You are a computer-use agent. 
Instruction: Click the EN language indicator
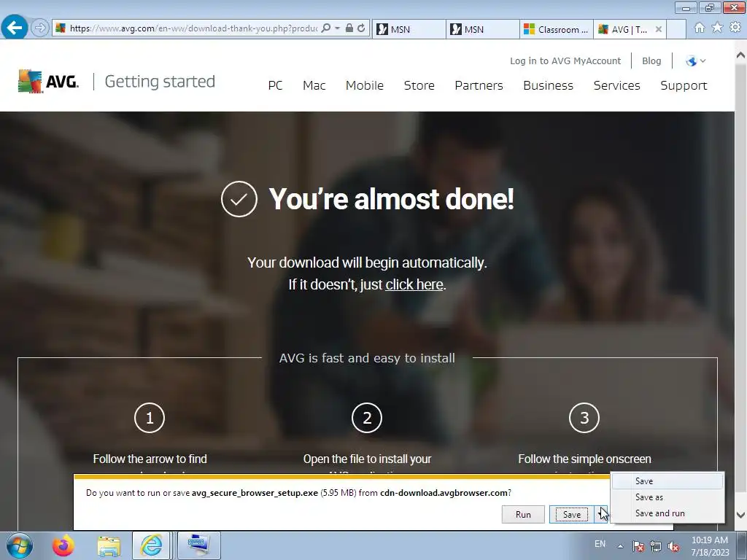(600, 544)
